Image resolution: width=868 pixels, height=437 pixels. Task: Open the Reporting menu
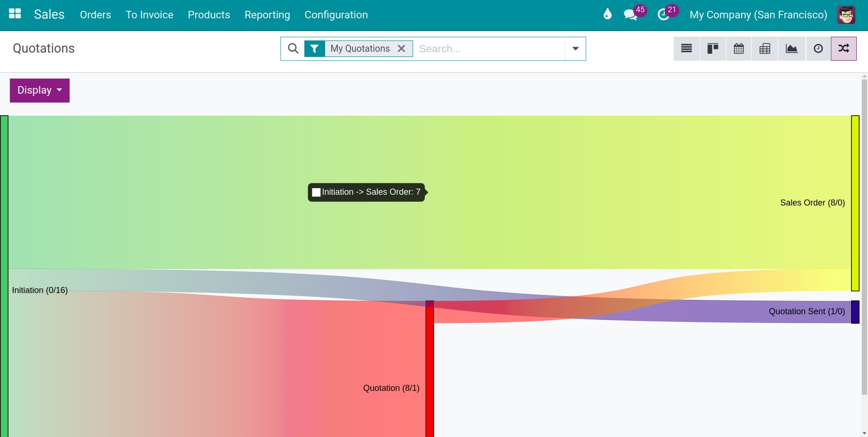click(x=267, y=15)
